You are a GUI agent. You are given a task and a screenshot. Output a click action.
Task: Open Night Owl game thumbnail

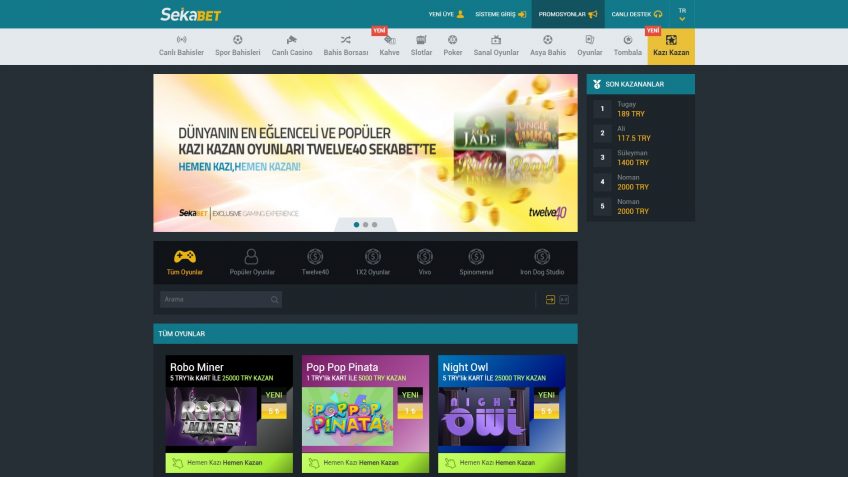(483, 416)
